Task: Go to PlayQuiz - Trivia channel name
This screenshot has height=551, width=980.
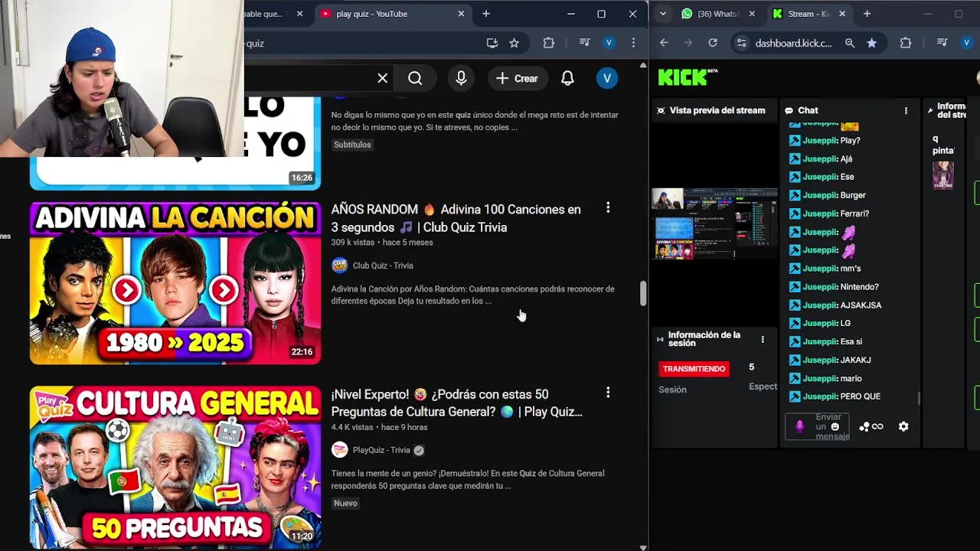Action: [381, 450]
